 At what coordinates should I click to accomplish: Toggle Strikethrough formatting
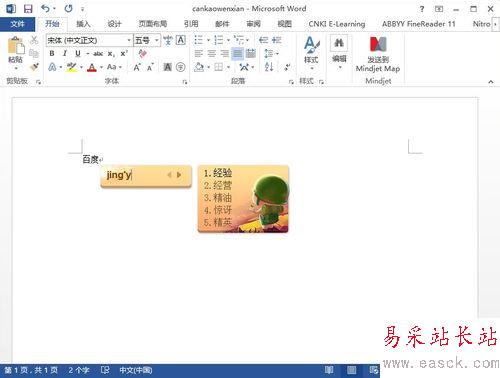[x=98, y=54]
